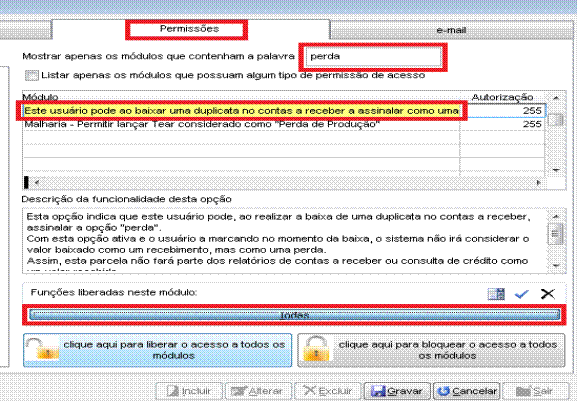578x402 pixels.
Task: Click 'liberar o acesso a todos os módulos'
Action: pos(157,350)
